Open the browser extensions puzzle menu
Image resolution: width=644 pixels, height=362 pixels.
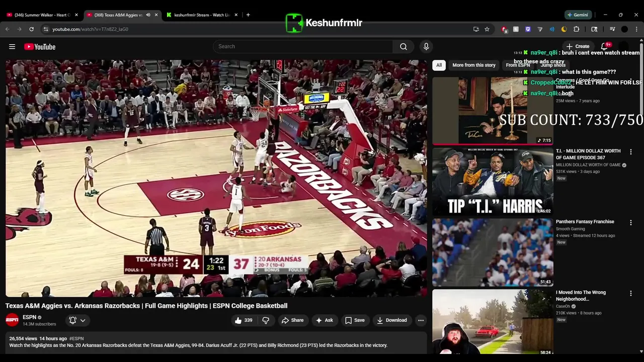pyautogui.click(x=576, y=29)
